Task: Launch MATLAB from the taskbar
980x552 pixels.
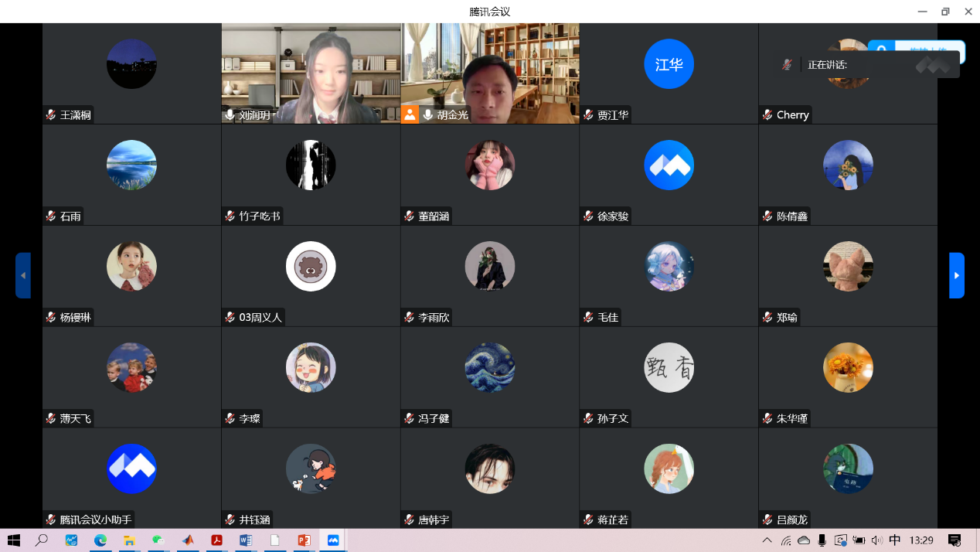Action: pos(188,540)
